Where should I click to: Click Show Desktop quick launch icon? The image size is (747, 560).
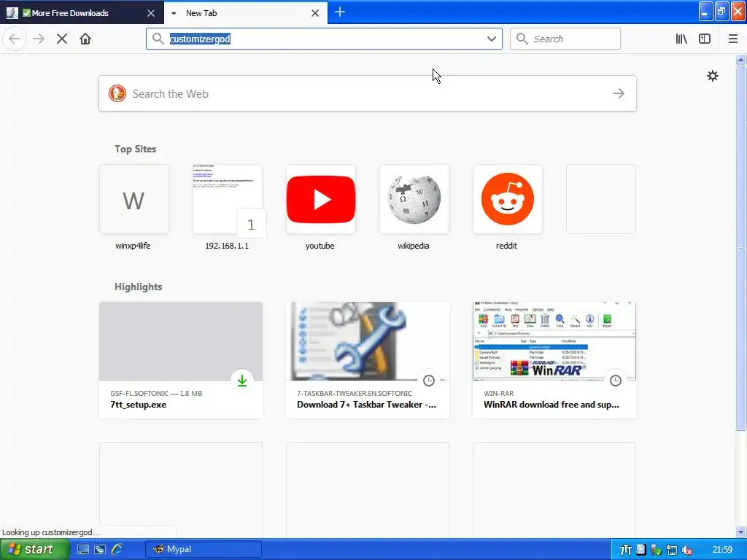[x=83, y=550]
